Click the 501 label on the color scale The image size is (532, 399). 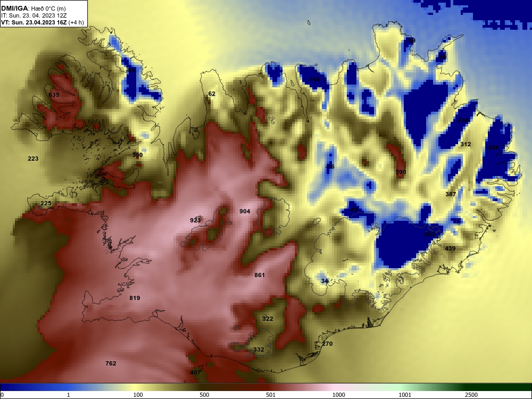270,395
